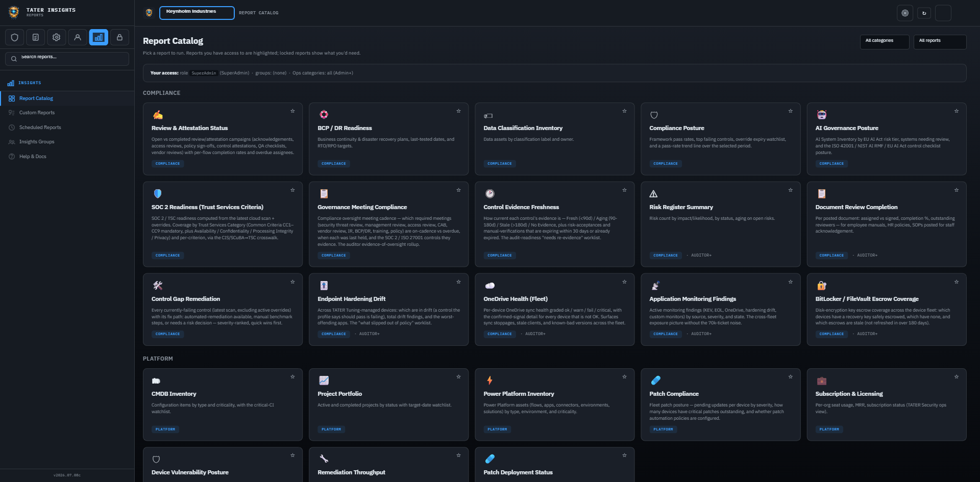Open the Power Platform Inventory report title
980x482 pixels.
519,394
